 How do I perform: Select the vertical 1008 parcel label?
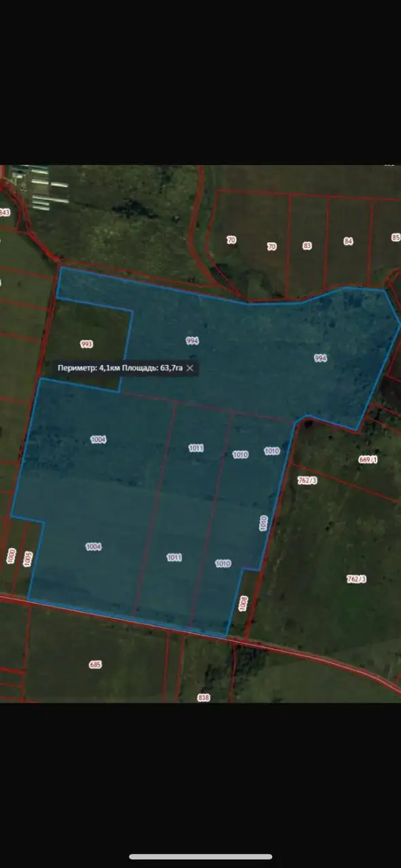244,604
